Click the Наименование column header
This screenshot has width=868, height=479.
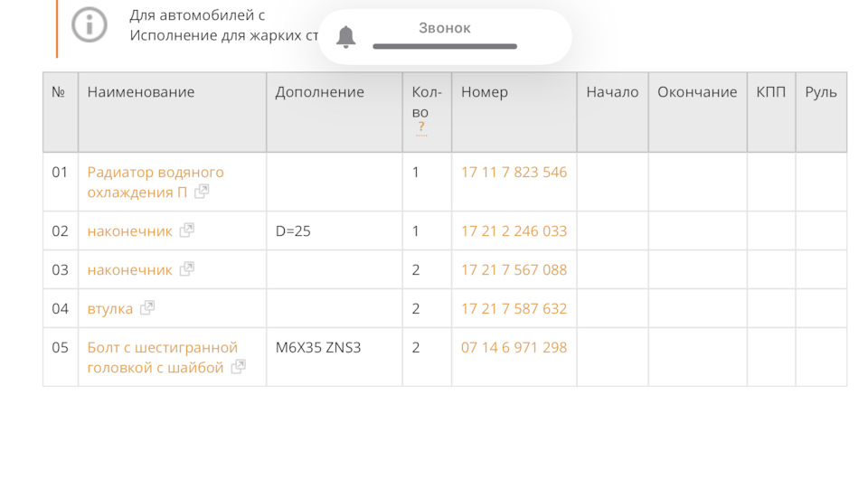click(141, 92)
